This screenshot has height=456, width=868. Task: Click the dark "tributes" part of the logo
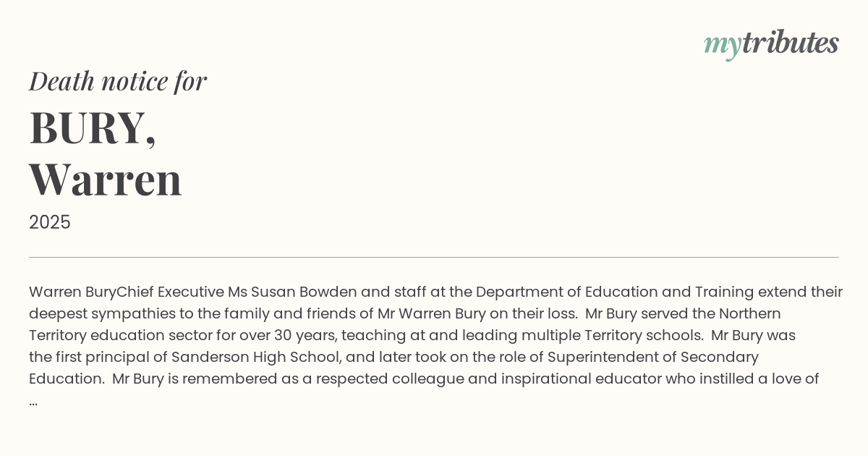(x=790, y=43)
